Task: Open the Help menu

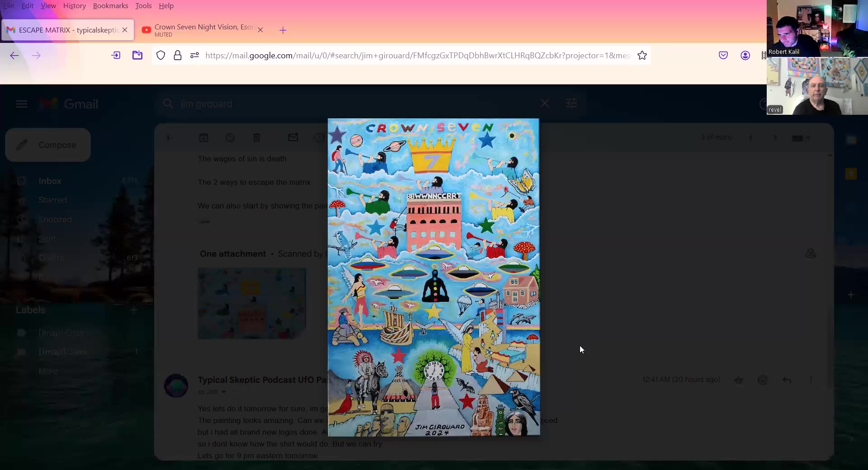Action: point(166,6)
